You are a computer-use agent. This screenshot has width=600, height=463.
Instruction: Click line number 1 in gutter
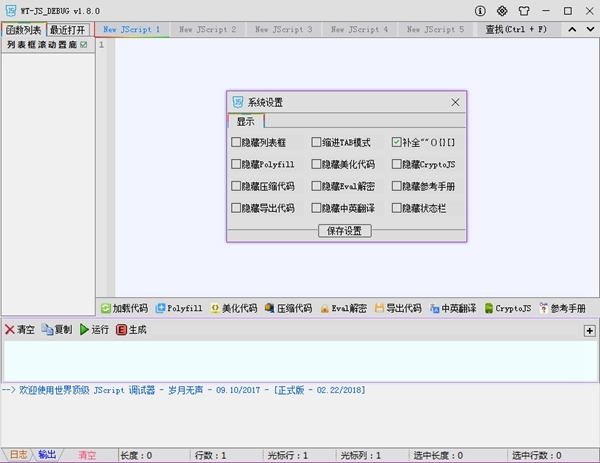(101, 45)
